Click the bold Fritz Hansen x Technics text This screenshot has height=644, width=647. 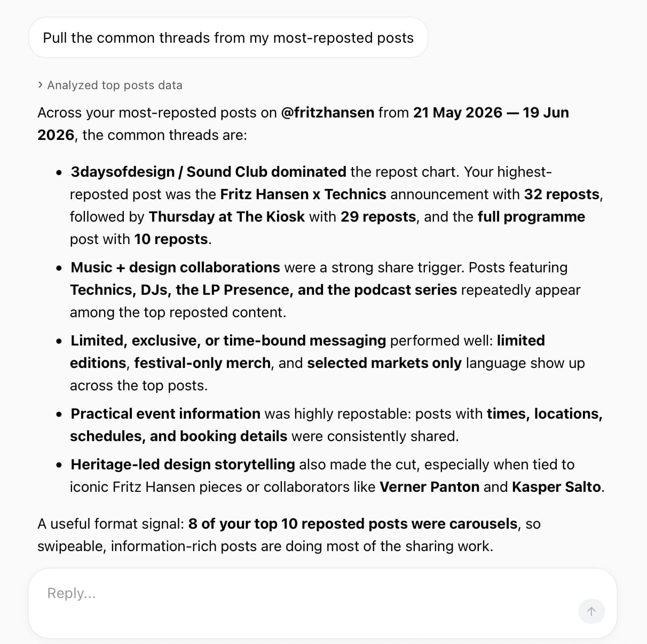click(303, 194)
